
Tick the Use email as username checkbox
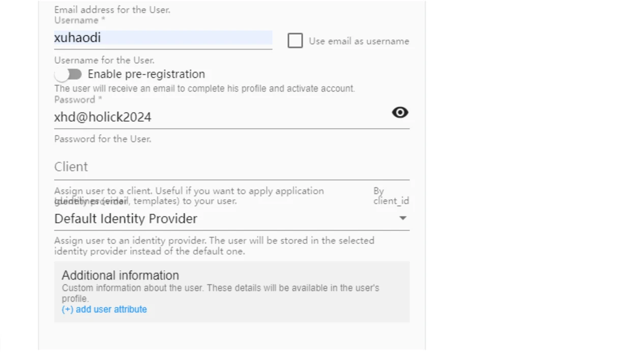click(295, 41)
